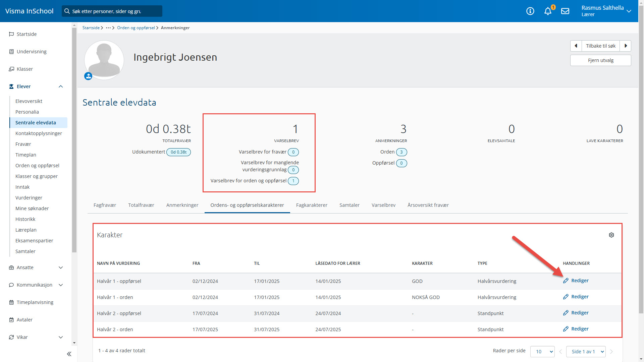Go to next student arrow
644x362 pixels.
tap(626, 46)
